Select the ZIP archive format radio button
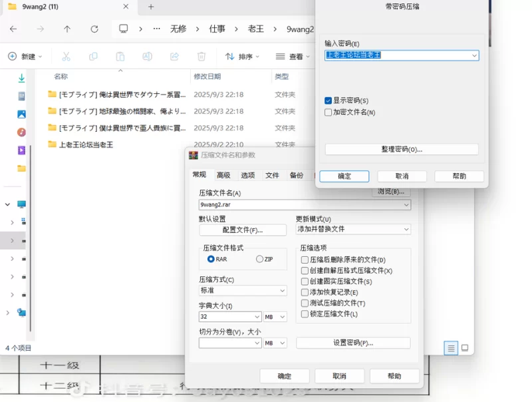 pyautogui.click(x=259, y=259)
